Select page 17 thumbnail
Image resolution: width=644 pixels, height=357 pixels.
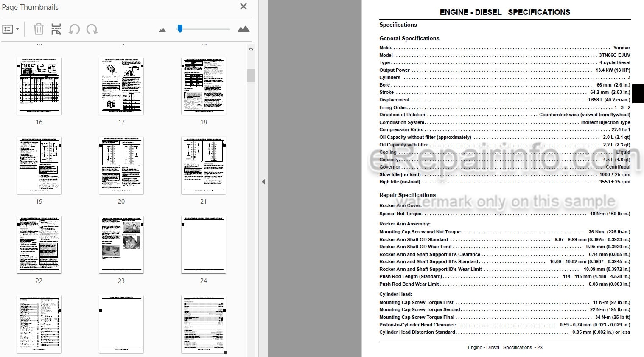click(x=121, y=86)
